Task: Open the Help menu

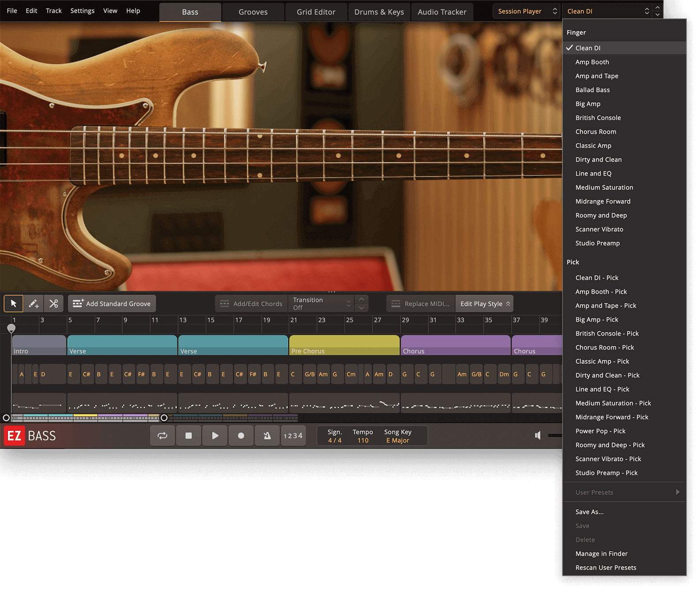Action: (x=133, y=11)
